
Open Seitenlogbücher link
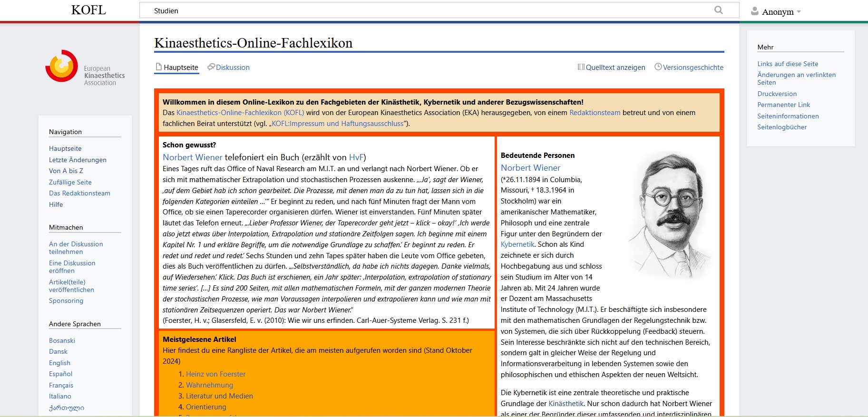tap(782, 127)
